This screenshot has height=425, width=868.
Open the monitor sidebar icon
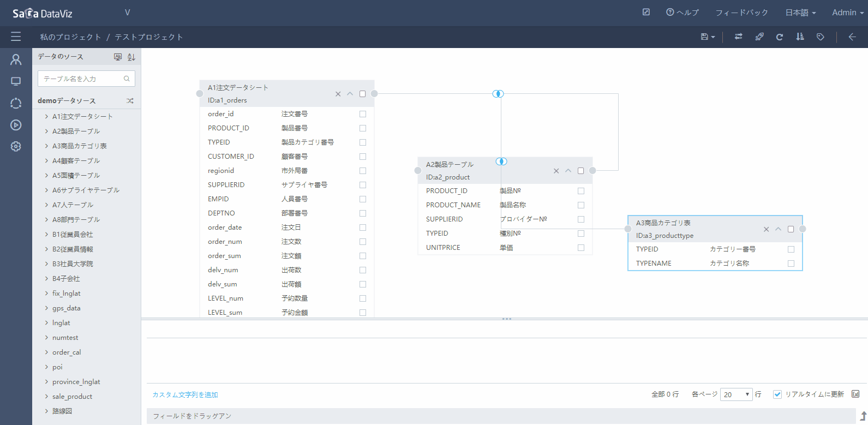click(x=16, y=81)
